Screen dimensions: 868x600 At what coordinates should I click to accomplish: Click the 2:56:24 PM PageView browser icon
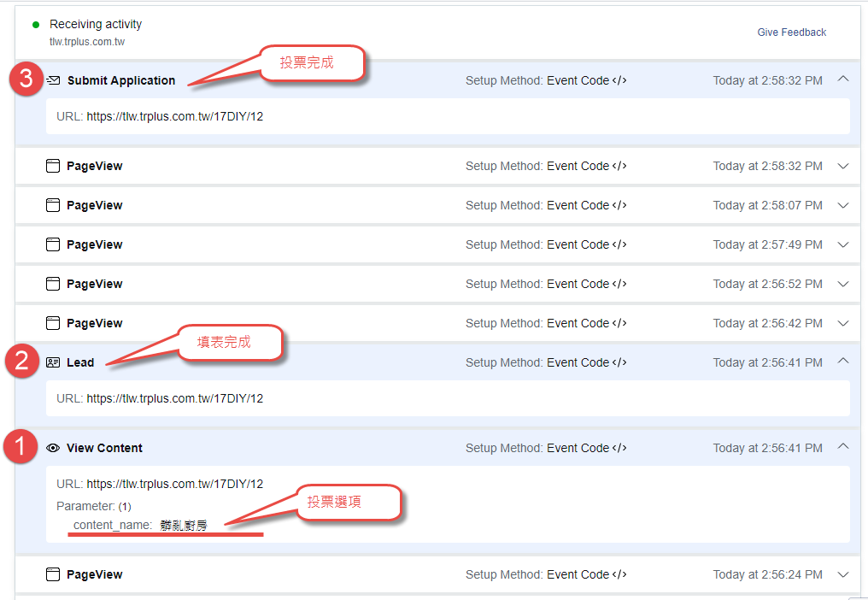click(x=53, y=574)
